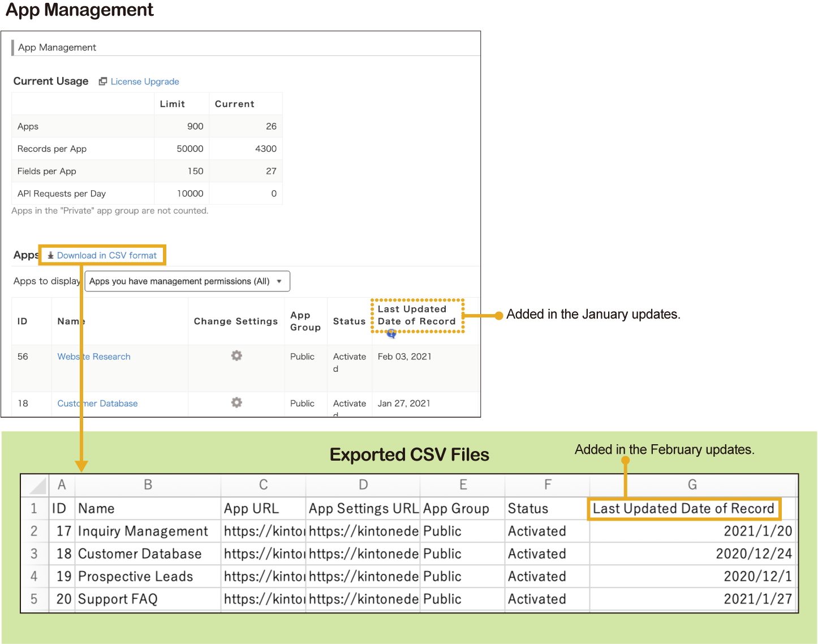Click the help icon under Last Updated Date

(x=391, y=334)
